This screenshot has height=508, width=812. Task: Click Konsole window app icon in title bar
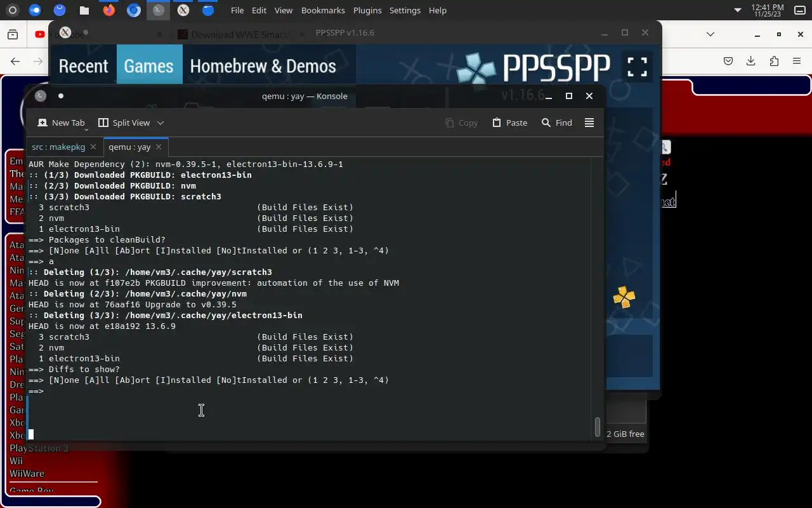(41, 96)
